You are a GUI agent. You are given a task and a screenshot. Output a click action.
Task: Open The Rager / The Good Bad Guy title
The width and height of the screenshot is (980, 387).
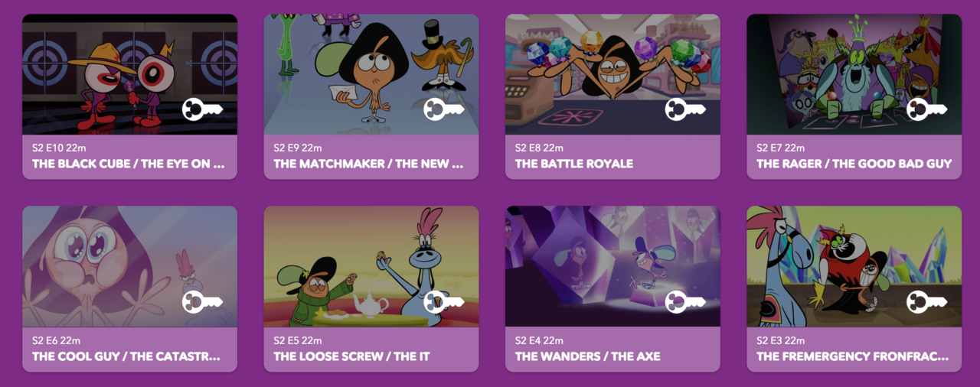point(854,164)
